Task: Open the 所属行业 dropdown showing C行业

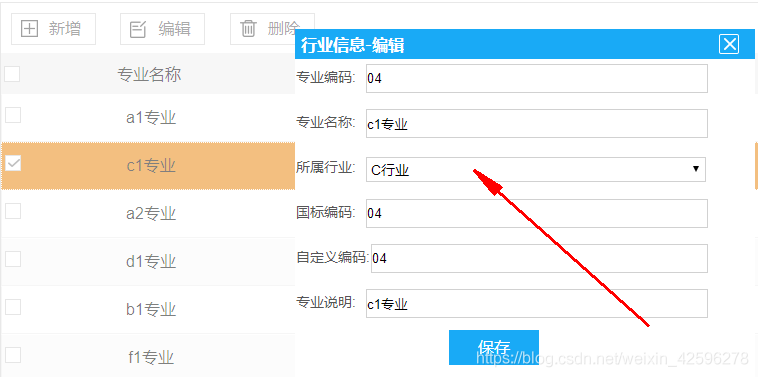Action: click(536, 170)
